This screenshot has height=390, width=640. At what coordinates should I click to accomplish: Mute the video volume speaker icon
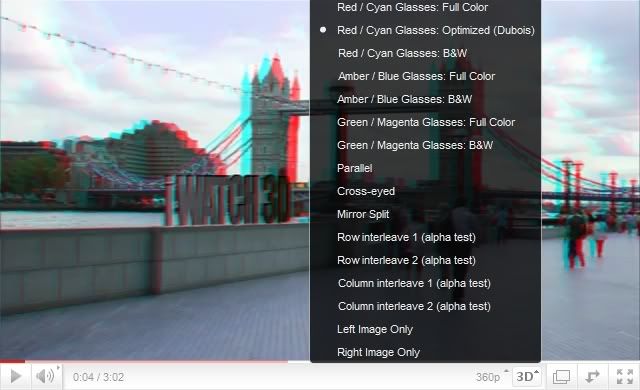click(45, 376)
